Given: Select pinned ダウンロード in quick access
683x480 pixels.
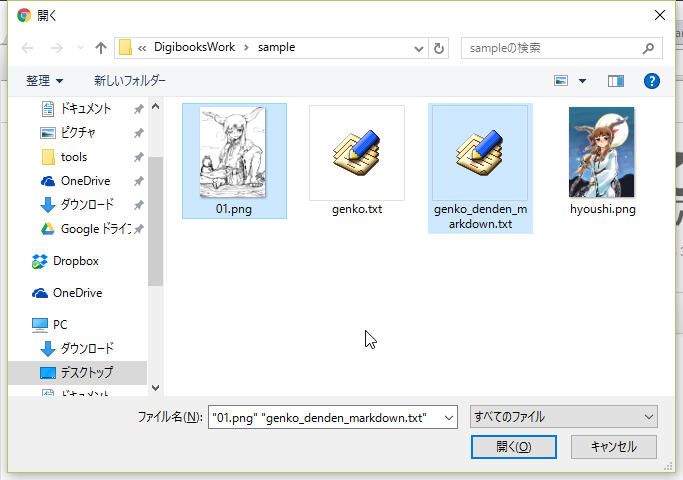Looking at the screenshot, I should click(87, 204).
